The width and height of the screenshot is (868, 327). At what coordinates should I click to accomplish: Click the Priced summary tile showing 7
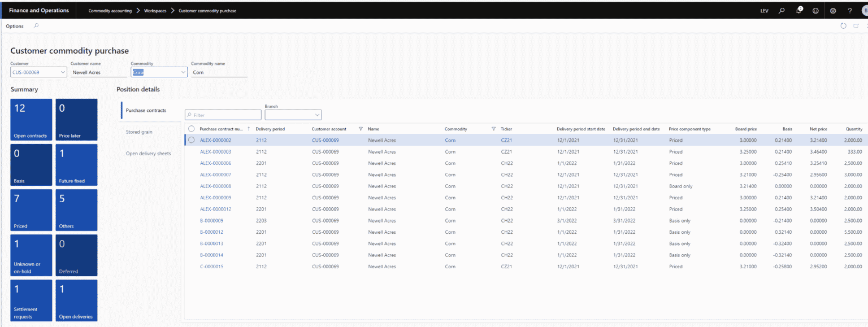[31, 210]
